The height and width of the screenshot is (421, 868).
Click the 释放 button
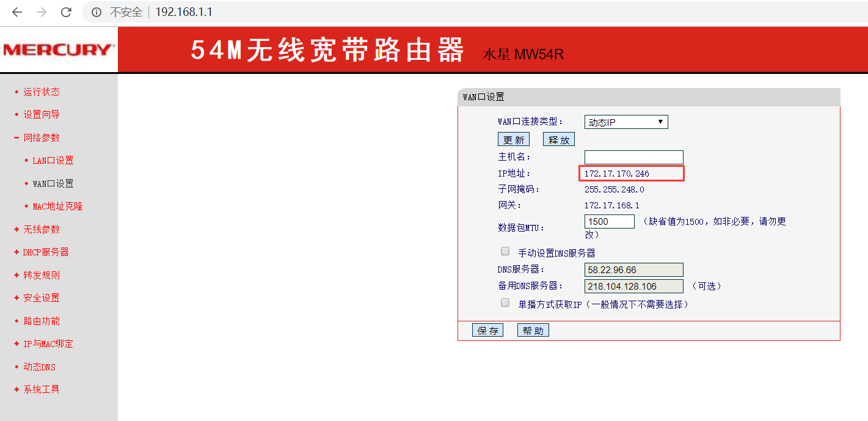pyautogui.click(x=559, y=139)
